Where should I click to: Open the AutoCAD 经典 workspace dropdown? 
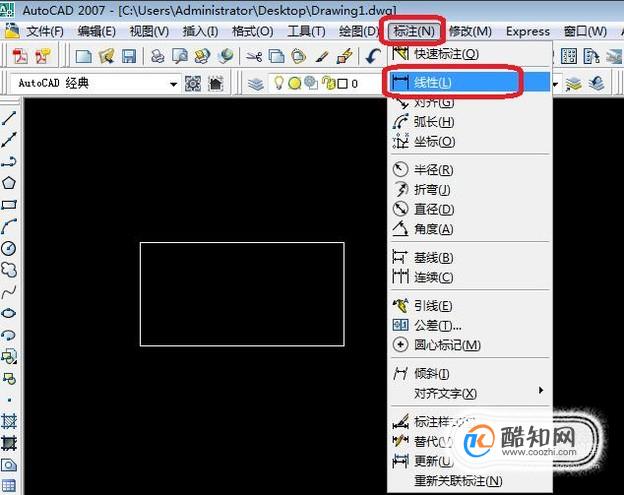pos(174,84)
